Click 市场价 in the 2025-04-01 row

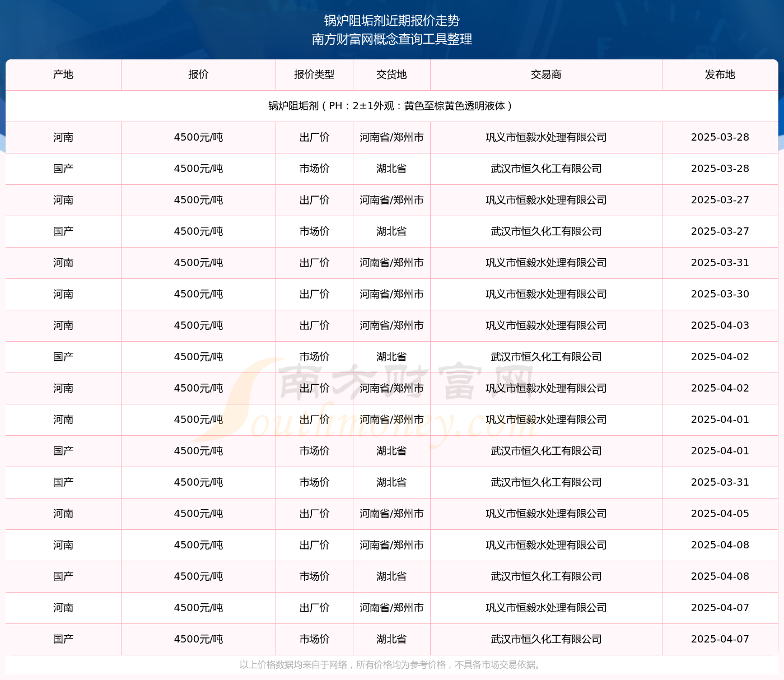pos(314,451)
